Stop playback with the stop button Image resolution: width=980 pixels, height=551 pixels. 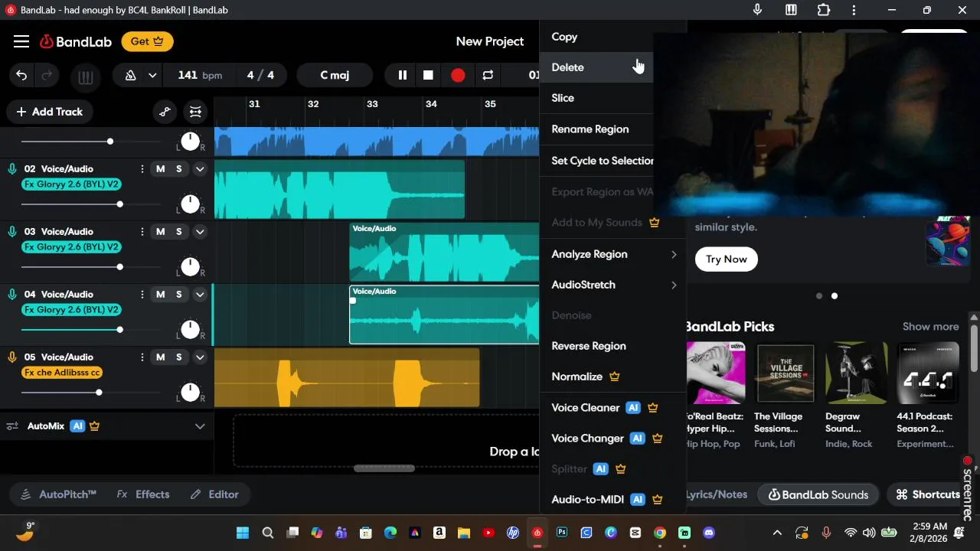[x=429, y=75]
